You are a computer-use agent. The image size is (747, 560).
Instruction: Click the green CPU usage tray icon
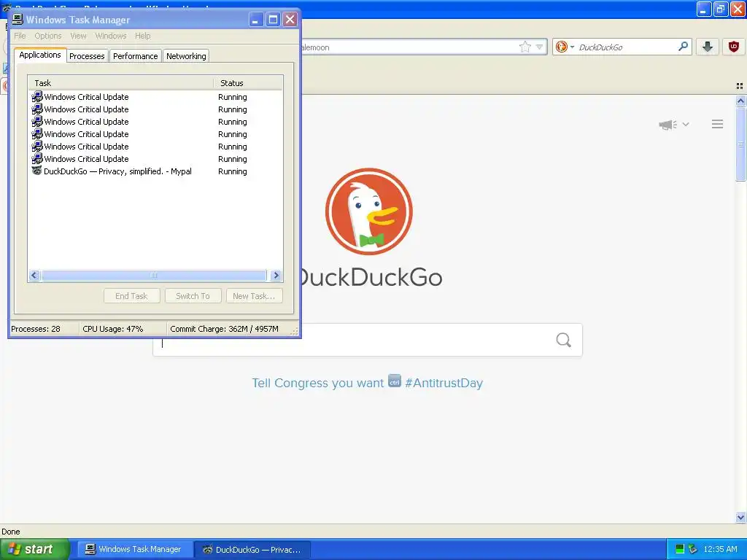click(680, 549)
